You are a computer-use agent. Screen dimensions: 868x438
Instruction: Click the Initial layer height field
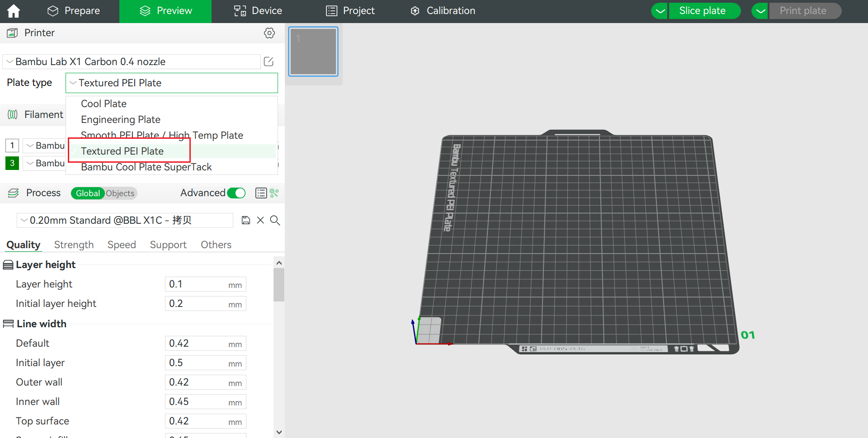coord(205,304)
